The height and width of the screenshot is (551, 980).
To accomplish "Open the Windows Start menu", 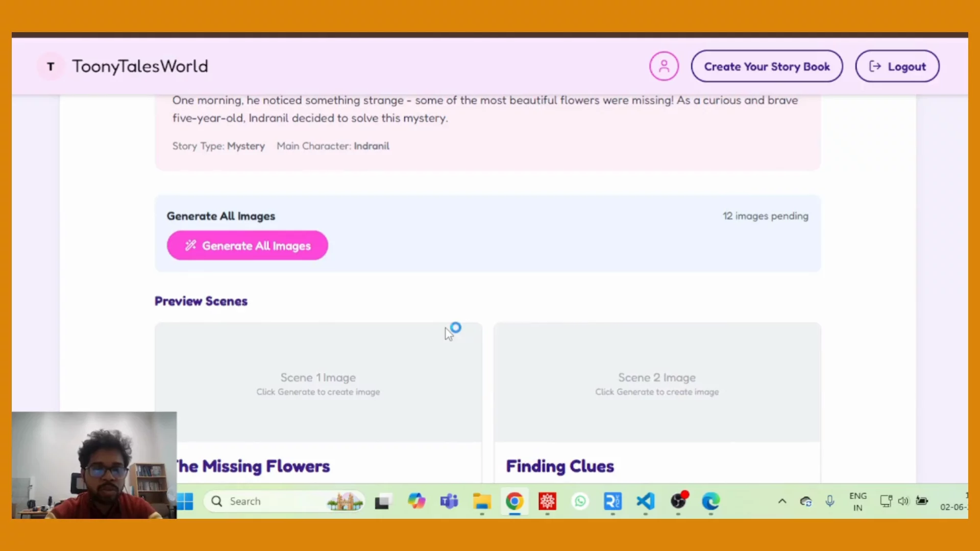I will click(185, 502).
